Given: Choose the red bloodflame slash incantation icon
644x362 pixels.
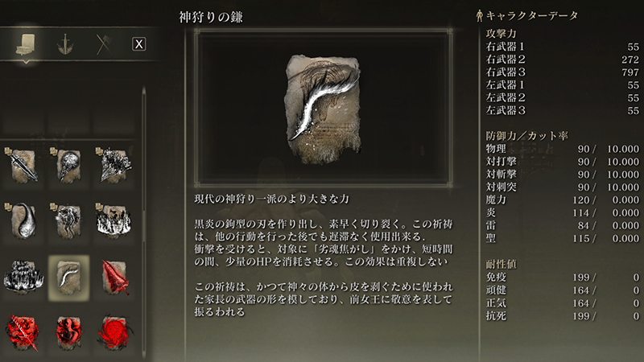Looking at the screenshot, I should (23, 332).
